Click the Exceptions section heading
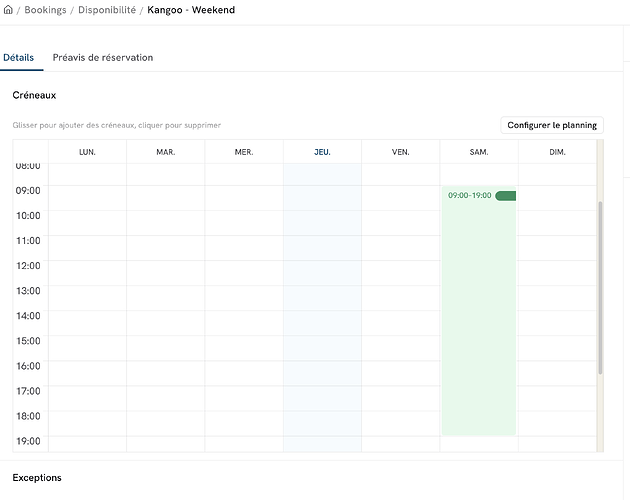The image size is (630, 500). coord(37,477)
